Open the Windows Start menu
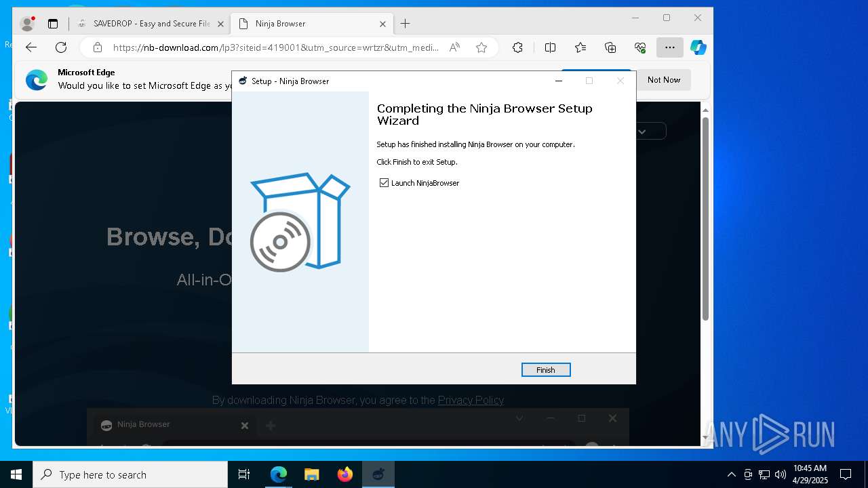 click(16, 474)
